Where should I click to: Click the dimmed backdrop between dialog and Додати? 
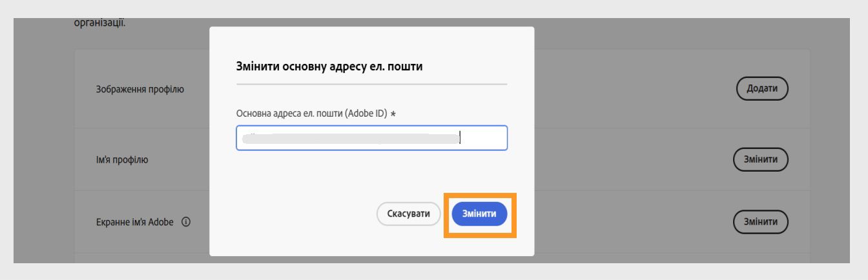pos(633,88)
